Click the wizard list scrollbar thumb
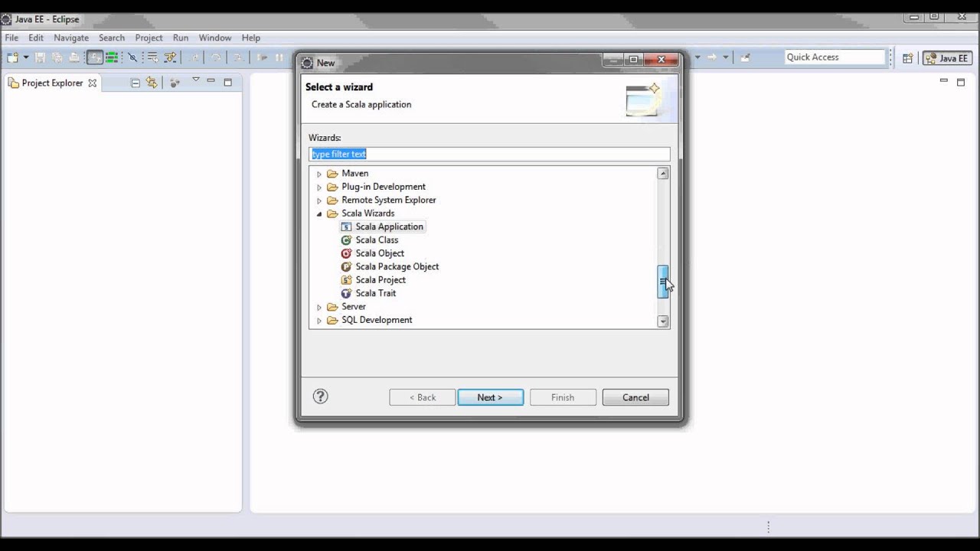 click(663, 282)
